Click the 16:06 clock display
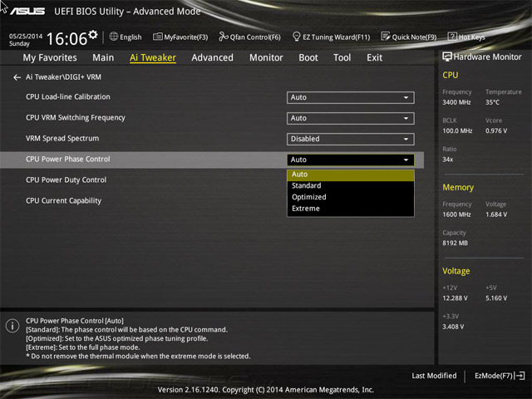 tap(66, 39)
